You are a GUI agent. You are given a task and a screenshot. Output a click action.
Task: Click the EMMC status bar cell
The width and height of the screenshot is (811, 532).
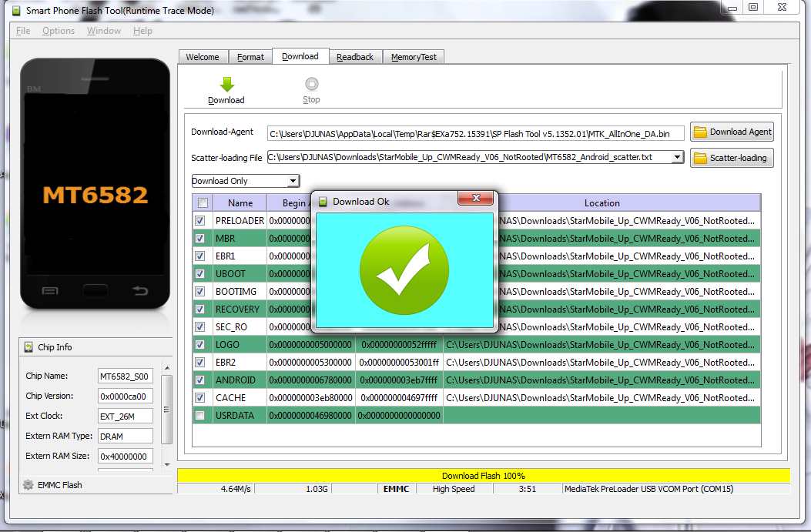[x=396, y=489]
